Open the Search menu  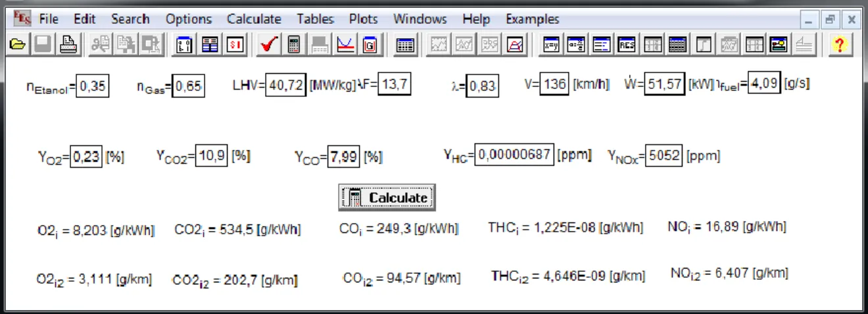[130, 19]
